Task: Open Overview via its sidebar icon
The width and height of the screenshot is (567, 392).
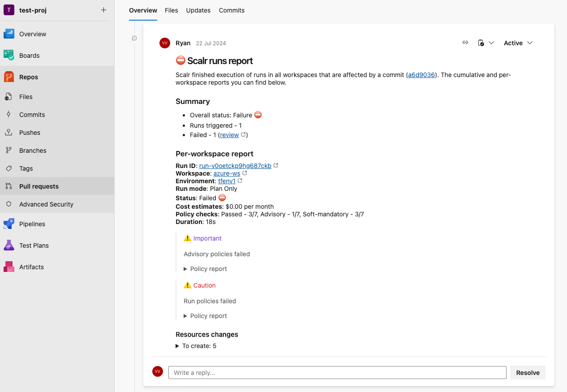Action: click(x=9, y=34)
